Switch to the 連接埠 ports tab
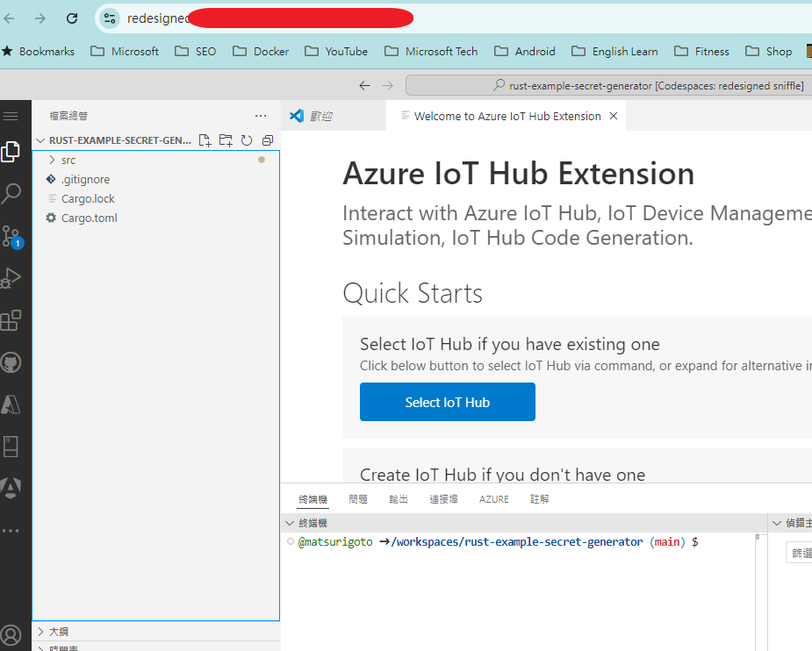The height and width of the screenshot is (651, 812). pyautogui.click(x=443, y=499)
